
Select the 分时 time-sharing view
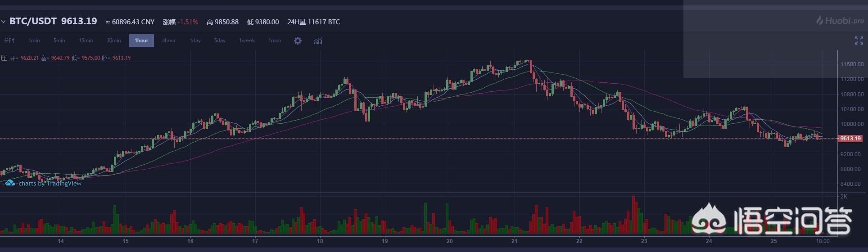tap(9, 40)
